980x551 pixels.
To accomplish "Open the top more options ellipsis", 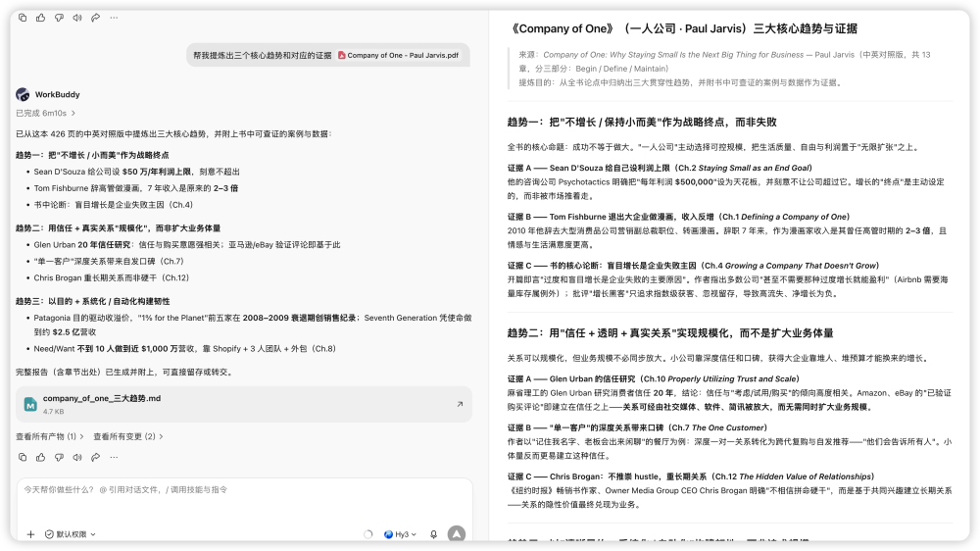I will coord(114,18).
